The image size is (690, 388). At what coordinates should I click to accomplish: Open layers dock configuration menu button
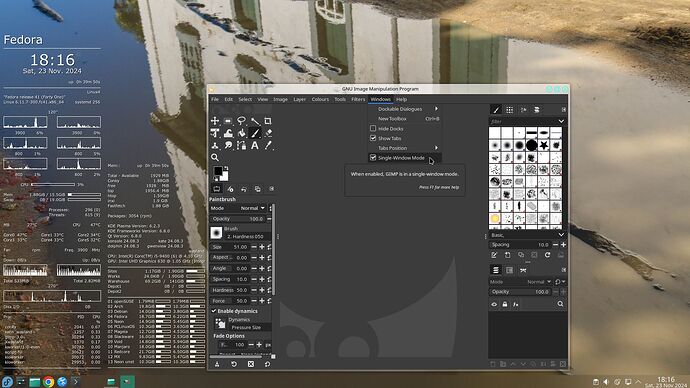point(564,270)
